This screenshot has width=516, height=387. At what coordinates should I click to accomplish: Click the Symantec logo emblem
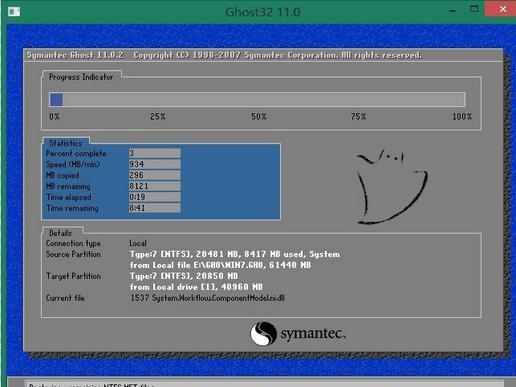click(263, 333)
